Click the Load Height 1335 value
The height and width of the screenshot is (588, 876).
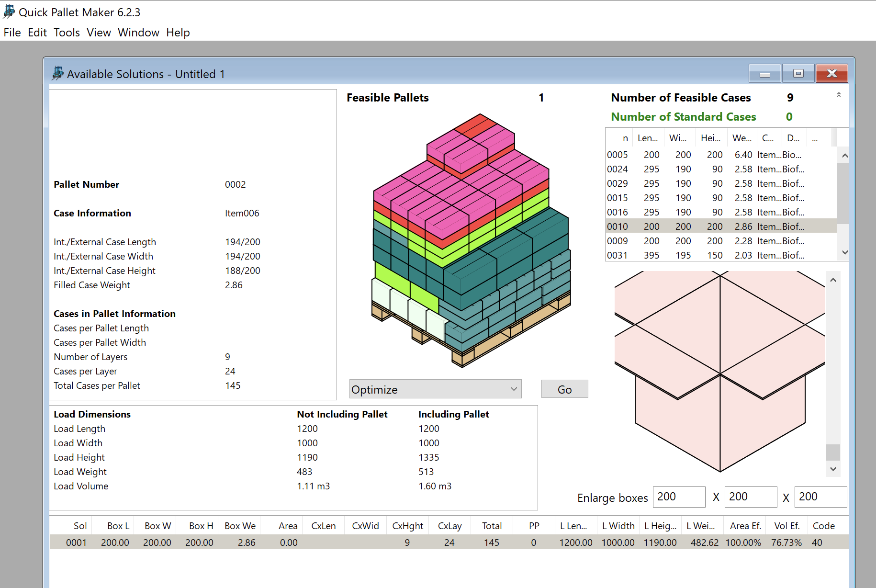[428, 457]
